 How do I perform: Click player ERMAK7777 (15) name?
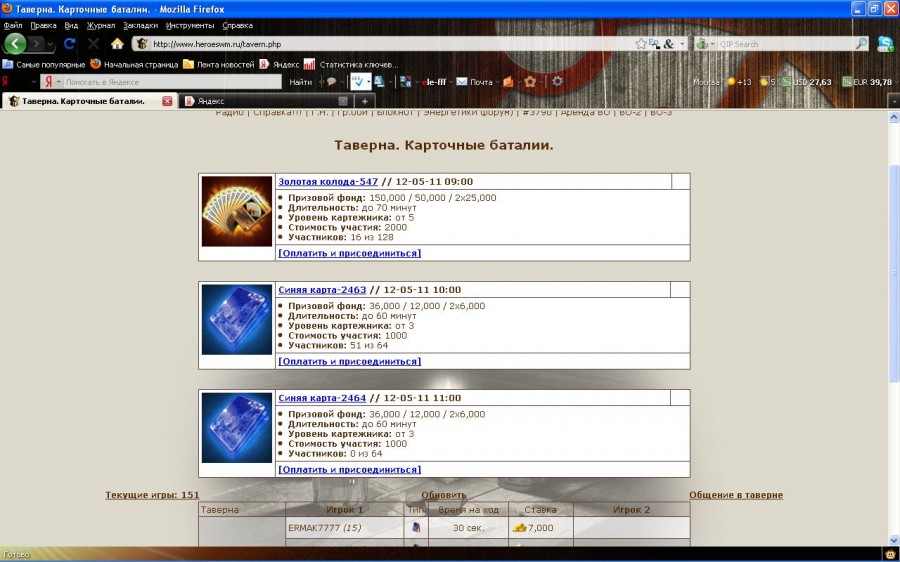pyautogui.click(x=324, y=528)
